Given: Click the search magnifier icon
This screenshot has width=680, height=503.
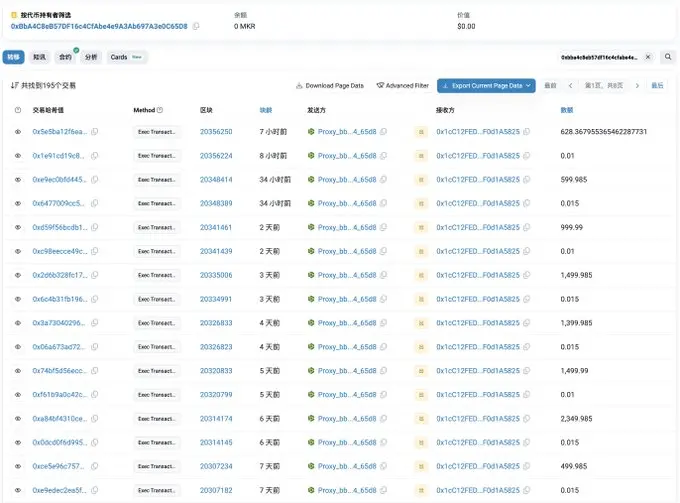Looking at the screenshot, I should 668,58.
